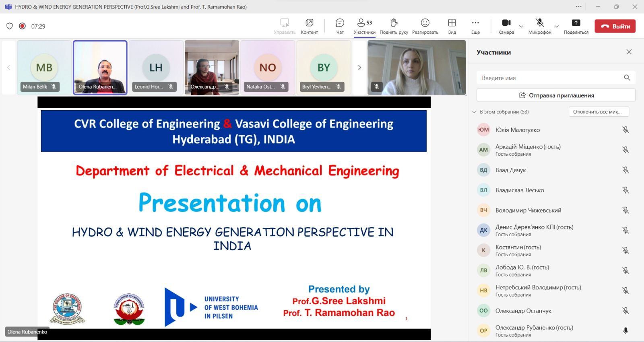The width and height of the screenshot is (644, 342).
Task: Open the View layout options
Action: pyautogui.click(x=452, y=26)
